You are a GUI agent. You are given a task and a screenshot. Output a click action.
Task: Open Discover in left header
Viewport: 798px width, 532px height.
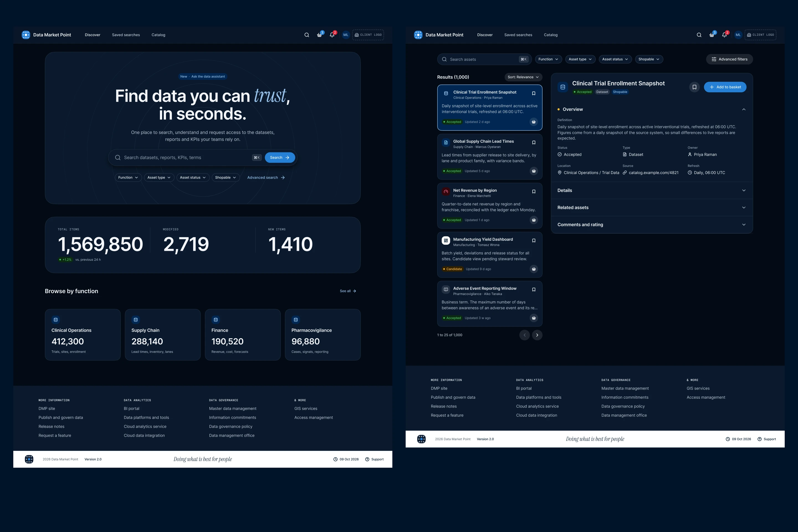[93, 35]
